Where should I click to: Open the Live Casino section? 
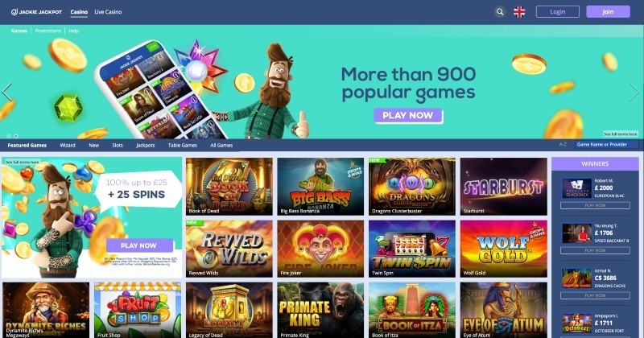tap(108, 12)
